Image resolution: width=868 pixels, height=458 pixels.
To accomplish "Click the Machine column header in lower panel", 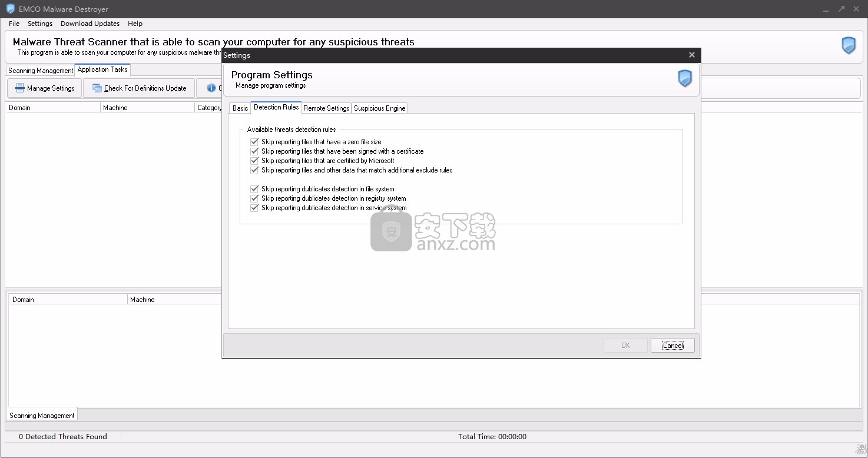I will pos(175,300).
